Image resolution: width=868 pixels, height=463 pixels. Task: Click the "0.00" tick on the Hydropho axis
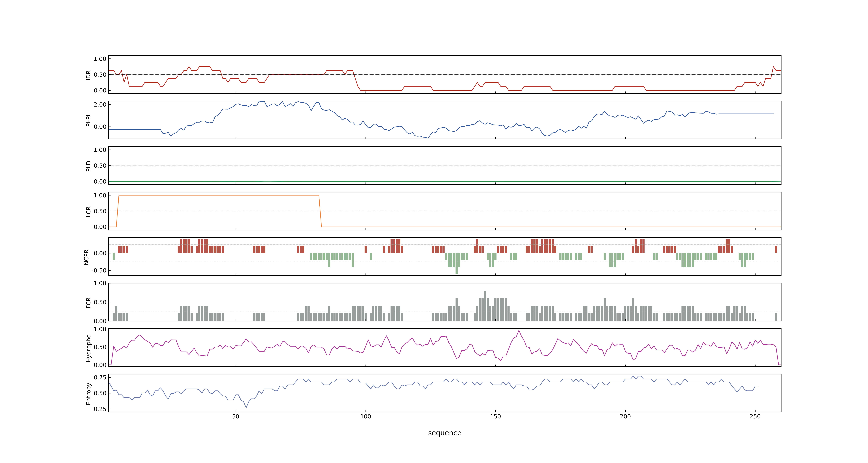(100, 365)
